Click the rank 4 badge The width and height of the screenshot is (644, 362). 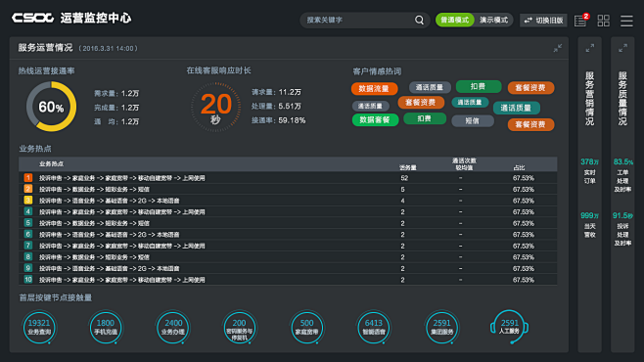[x=28, y=211]
